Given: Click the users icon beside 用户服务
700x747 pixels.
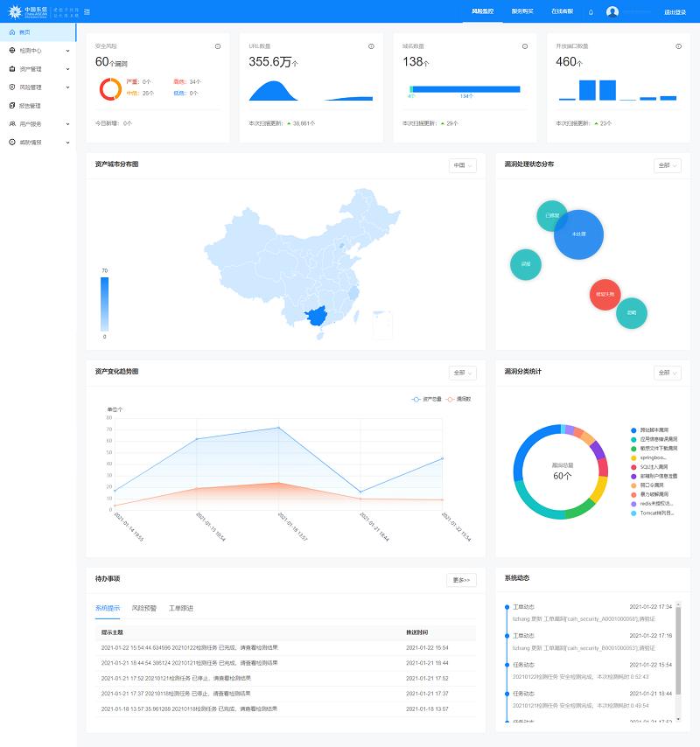Looking at the screenshot, I should click(x=12, y=123).
